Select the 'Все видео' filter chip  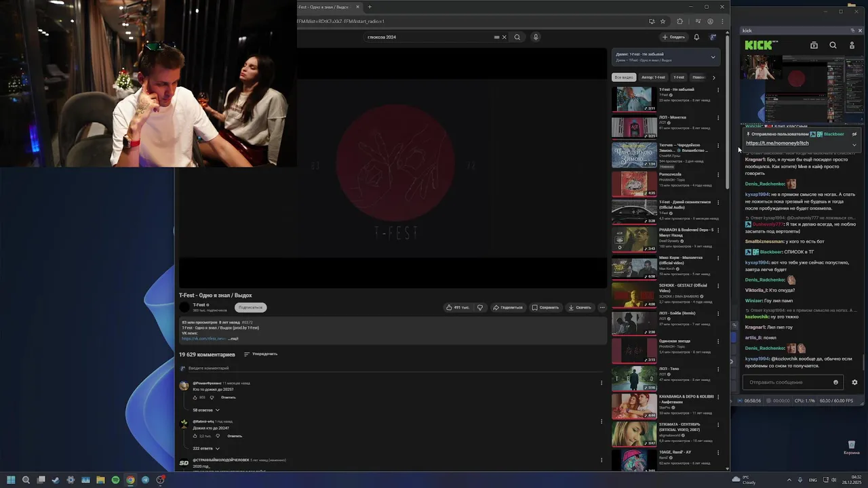623,77
